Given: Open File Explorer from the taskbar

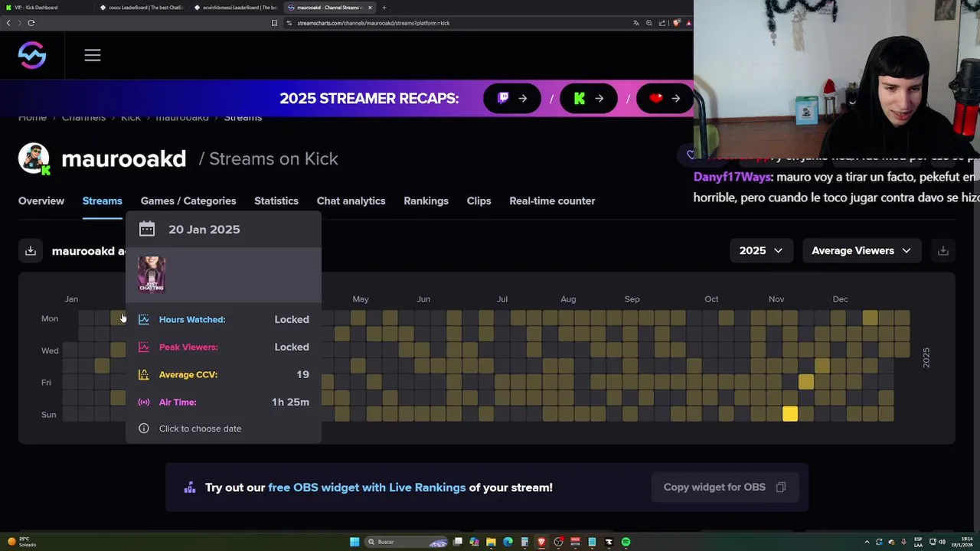Looking at the screenshot, I should 491,542.
